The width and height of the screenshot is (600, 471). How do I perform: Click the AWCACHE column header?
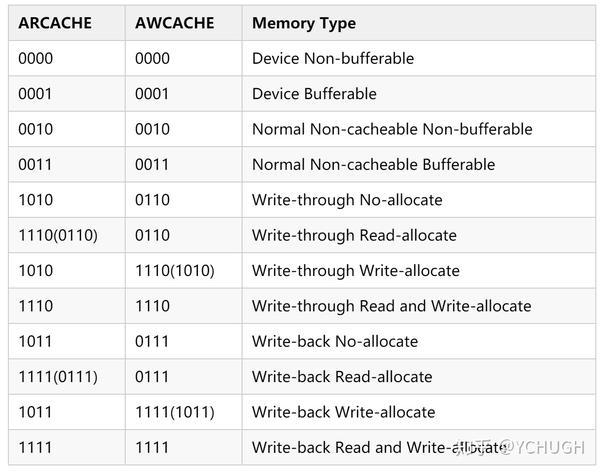[174, 23]
